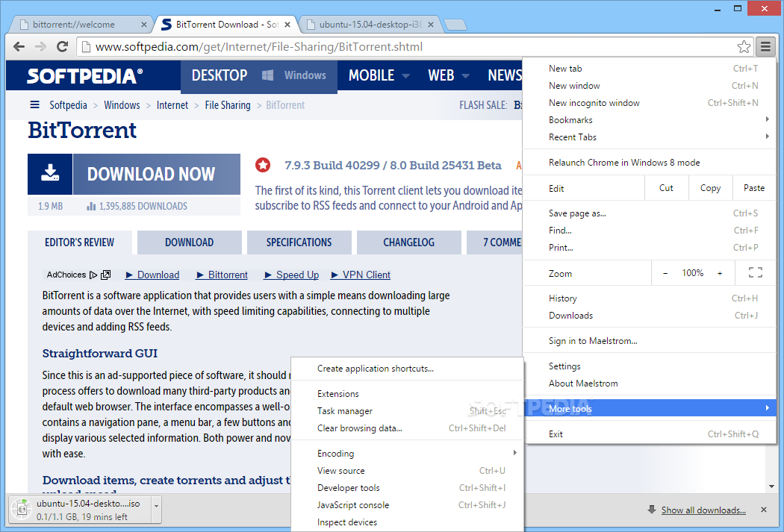Click the Windows logo icon beside Desktop
Screen dimensions: 784x532
[x=267, y=75]
